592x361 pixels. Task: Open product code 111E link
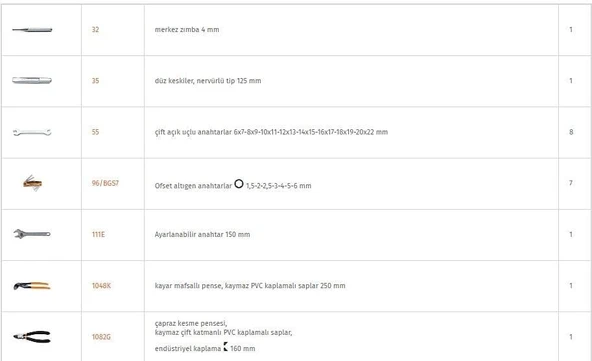tap(98, 234)
